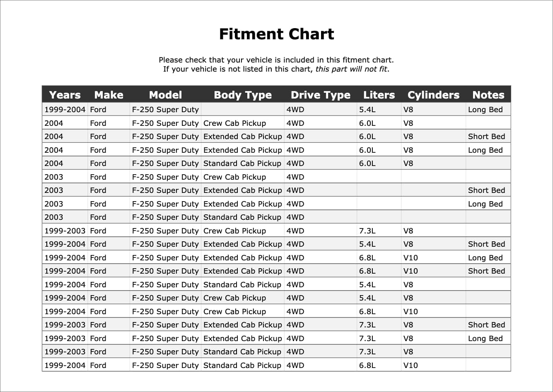Image resolution: width=553 pixels, height=392 pixels.
Task: Select the 6.8L cell in the last row
Action: (367, 365)
